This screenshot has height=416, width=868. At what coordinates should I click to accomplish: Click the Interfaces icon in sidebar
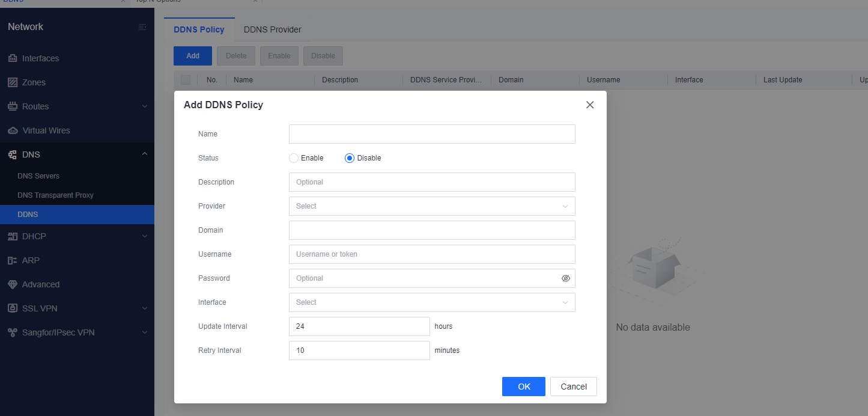(13, 58)
